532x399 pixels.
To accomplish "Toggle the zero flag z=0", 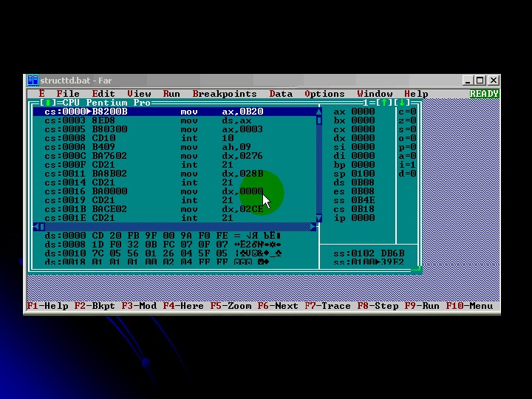I will click(x=407, y=120).
